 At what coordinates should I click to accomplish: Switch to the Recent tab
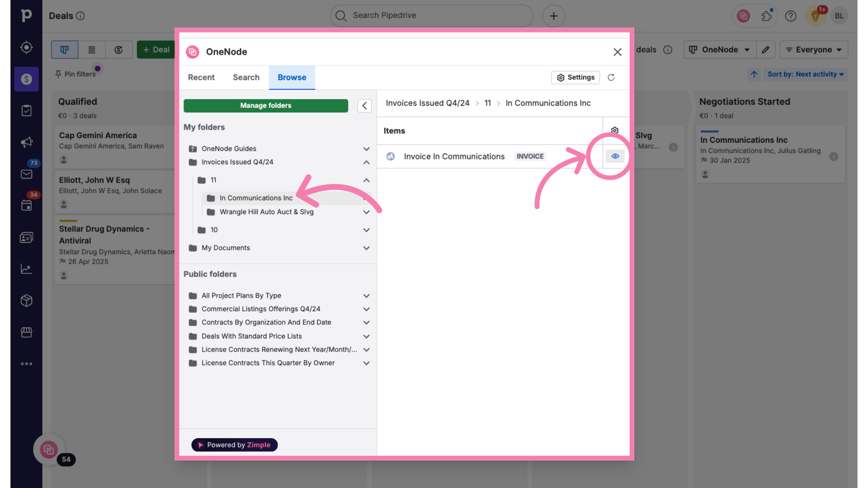[201, 77]
